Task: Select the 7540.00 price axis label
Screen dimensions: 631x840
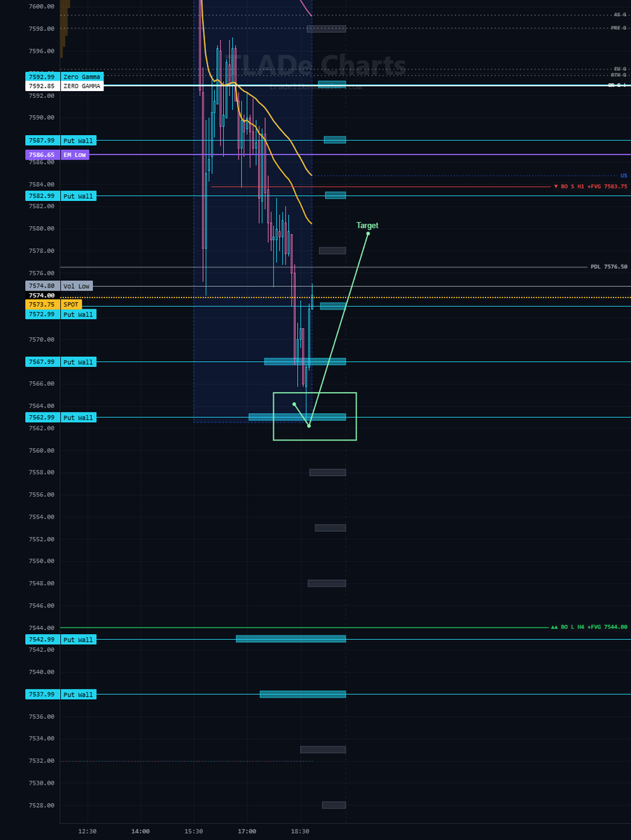Action: (x=42, y=672)
